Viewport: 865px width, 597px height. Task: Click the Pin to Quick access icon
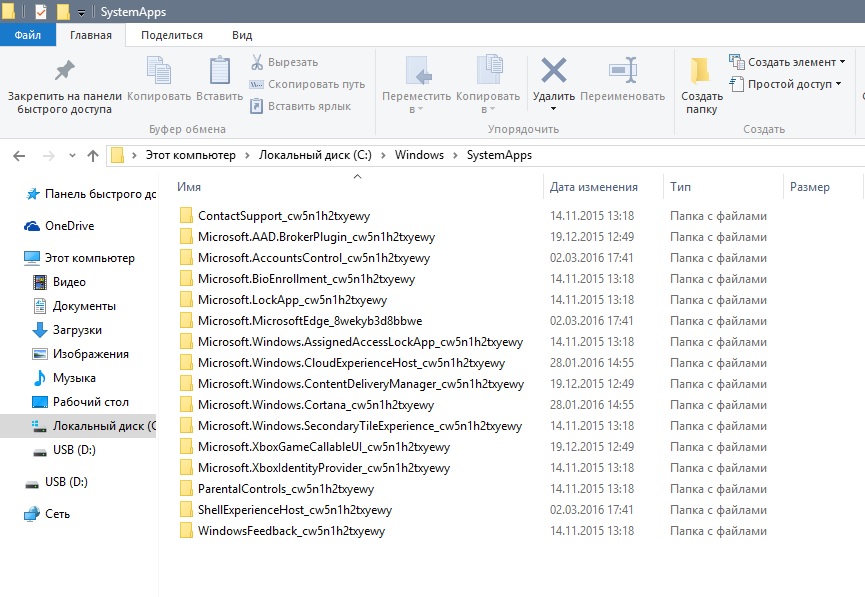point(65,71)
